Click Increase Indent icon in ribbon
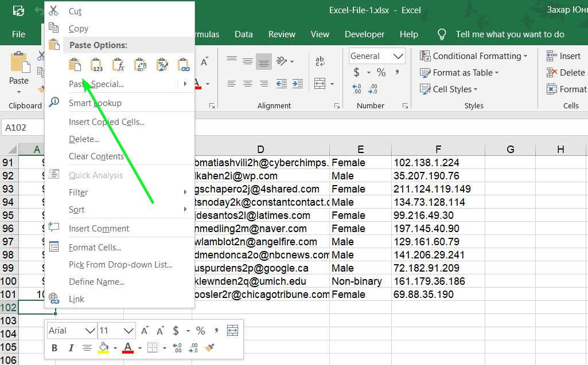 pyautogui.click(x=298, y=84)
